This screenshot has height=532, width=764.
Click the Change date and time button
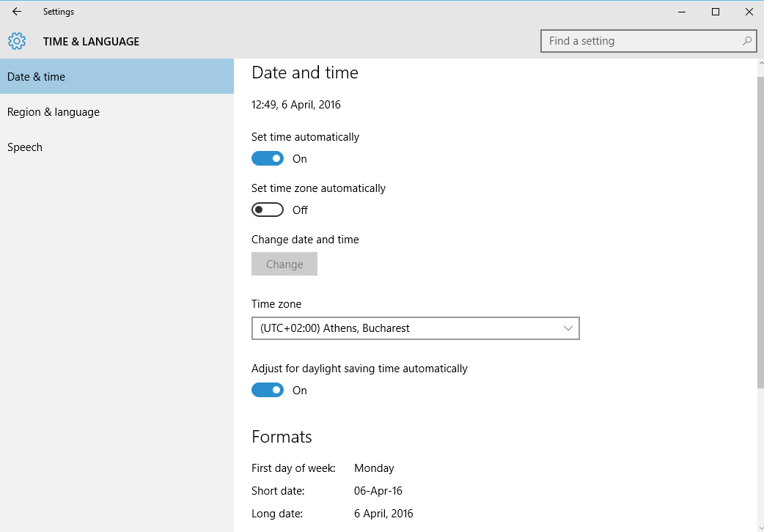point(284,264)
